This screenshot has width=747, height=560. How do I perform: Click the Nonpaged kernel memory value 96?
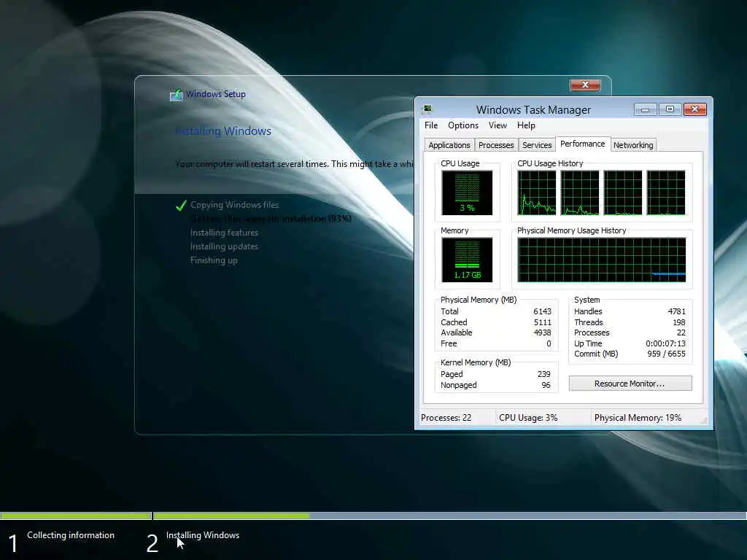[x=546, y=385]
